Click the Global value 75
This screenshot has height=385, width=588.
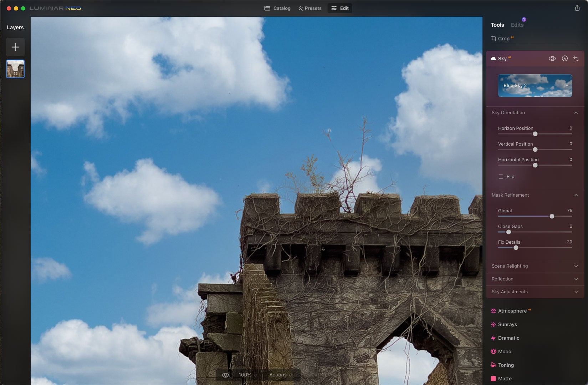coord(569,211)
